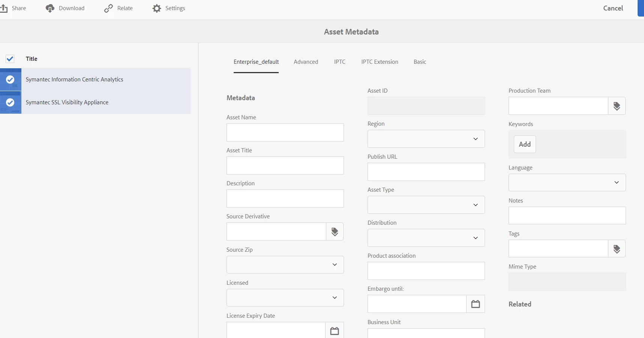The height and width of the screenshot is (338, 644).
Task: Expand the Language dropdown
Action: (567, 182)
